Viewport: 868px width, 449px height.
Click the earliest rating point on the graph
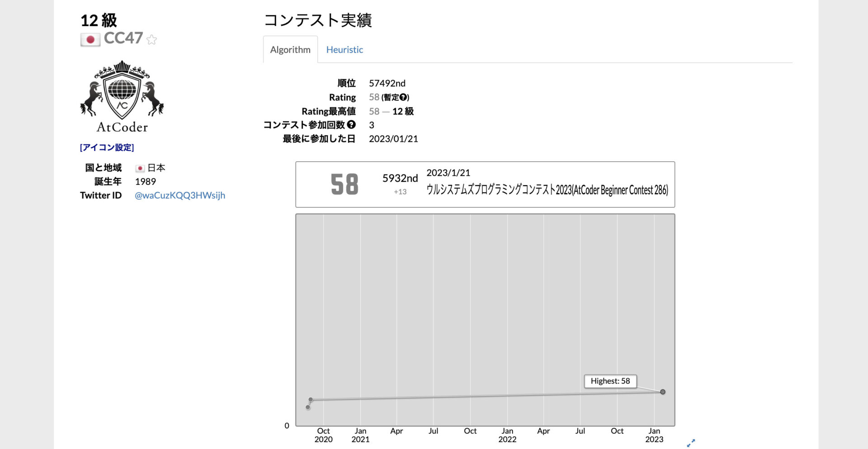pos(308,407)
